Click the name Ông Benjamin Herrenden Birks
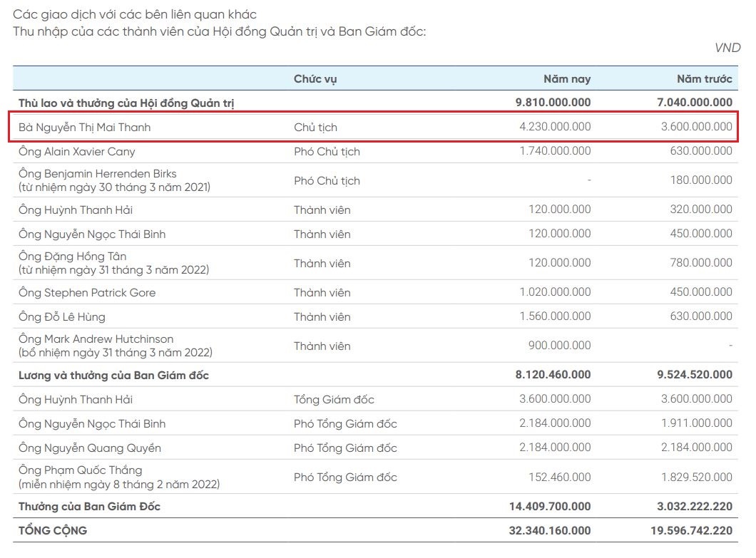This screenshot has width=756, height=558. pyautogui.click(x=98, y=174)
